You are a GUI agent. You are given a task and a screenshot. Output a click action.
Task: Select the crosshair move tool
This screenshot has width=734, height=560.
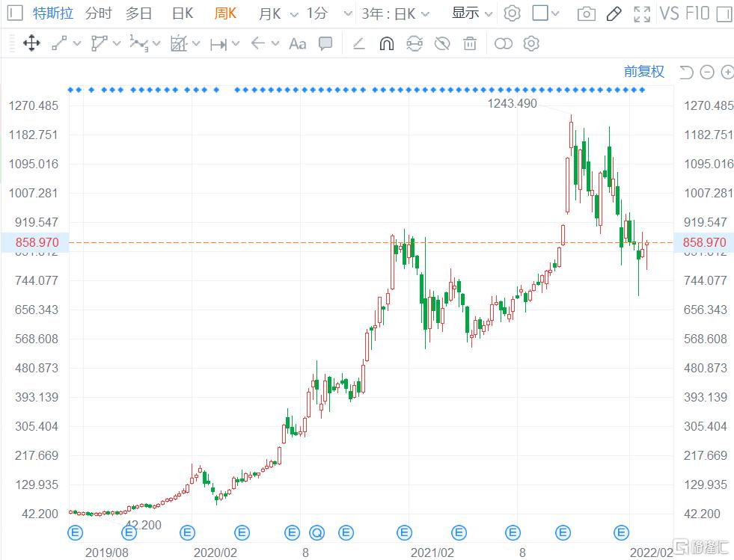coord(31,43)
